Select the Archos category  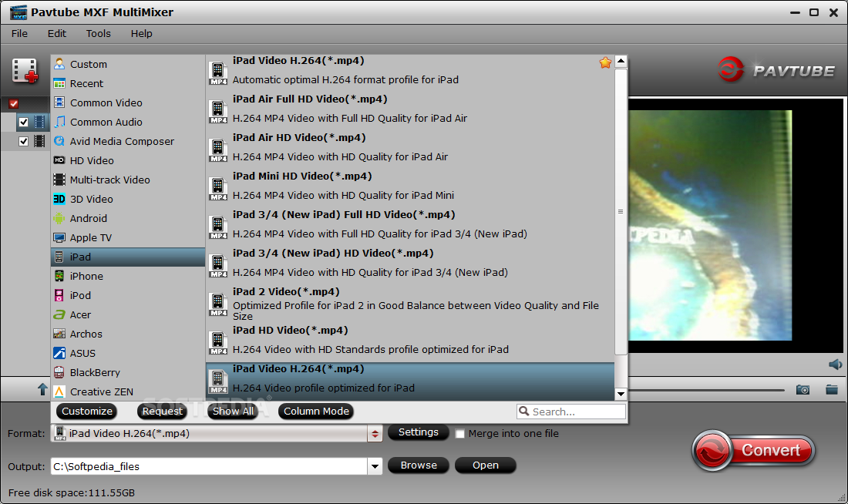coord(128,334)
